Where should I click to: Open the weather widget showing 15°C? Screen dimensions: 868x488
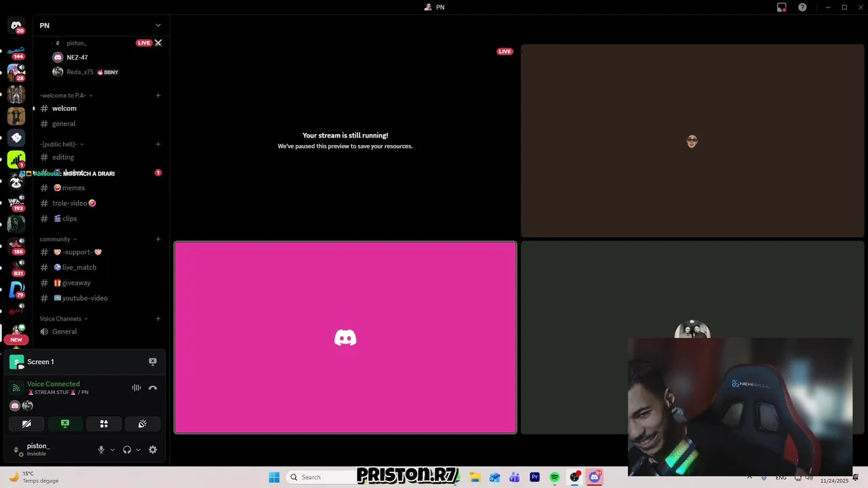34,477
